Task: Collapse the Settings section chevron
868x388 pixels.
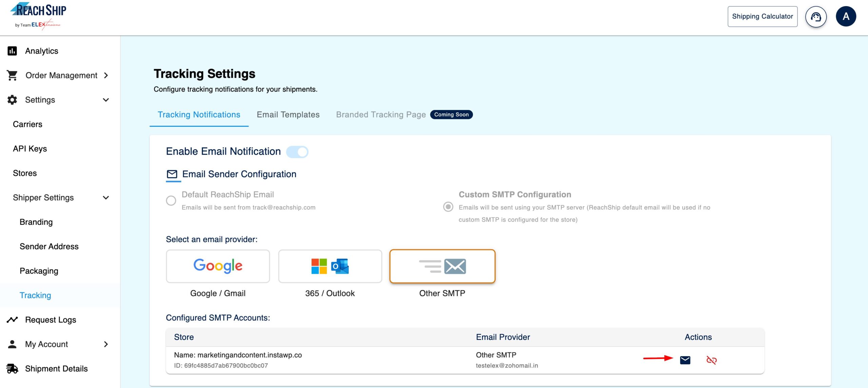Action: pos(106,100)
